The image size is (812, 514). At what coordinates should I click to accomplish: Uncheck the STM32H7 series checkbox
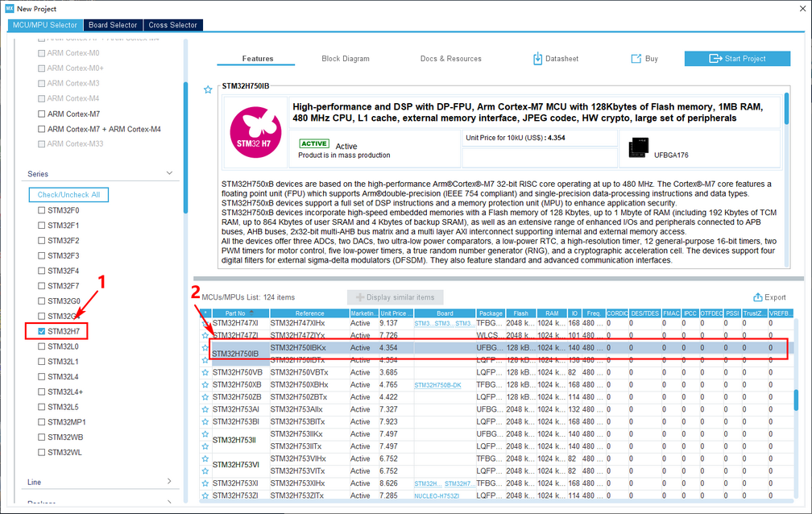(x=42, y=331)
